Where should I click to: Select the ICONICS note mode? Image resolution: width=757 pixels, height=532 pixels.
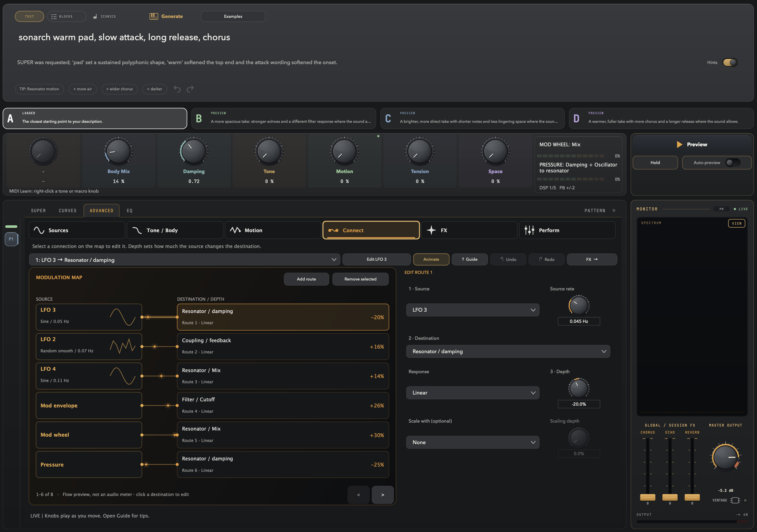coord(104,16)
